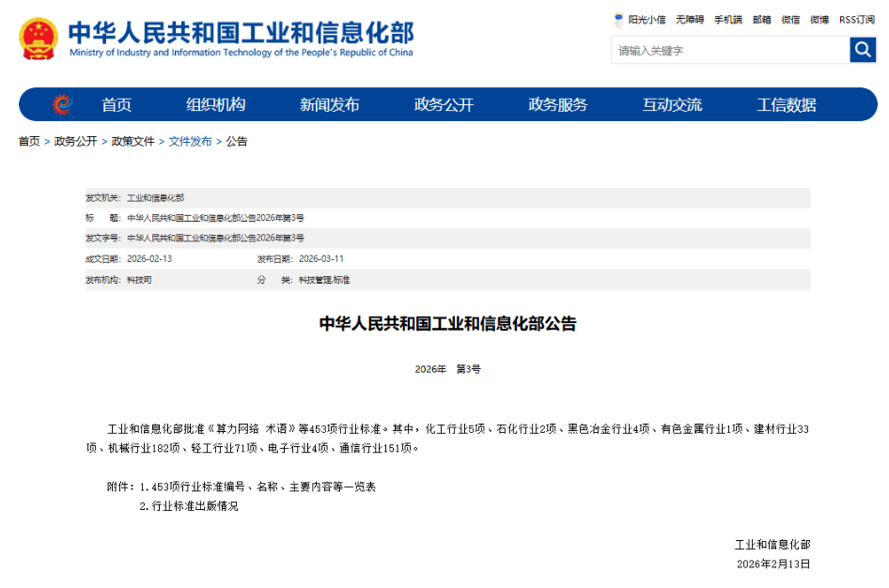Click the 无障碍 accessibility link
The width and height of the screenshot is (889, 588).
[689, 19]
